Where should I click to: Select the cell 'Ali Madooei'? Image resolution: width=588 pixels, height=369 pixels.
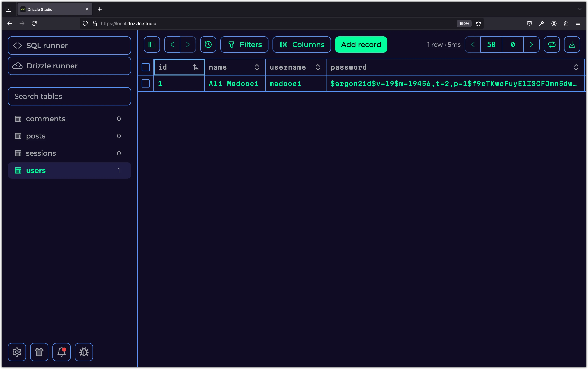pos(235,83)
